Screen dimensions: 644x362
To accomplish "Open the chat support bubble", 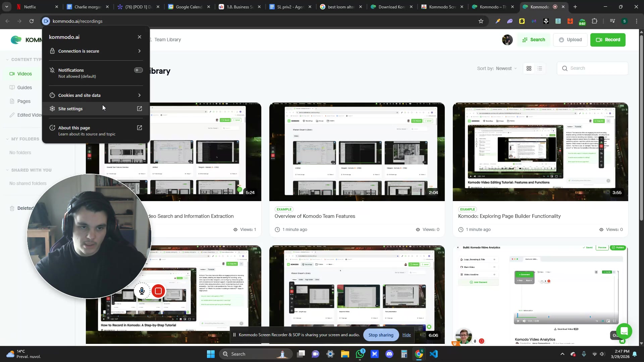I will tap(624, 331).
